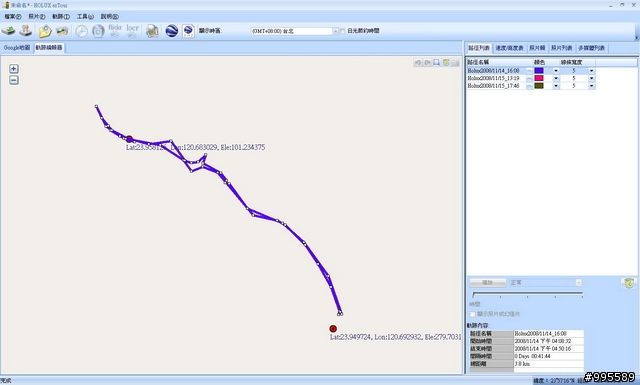Switch to the third right-panel tab
The image size is (640, 385).
[537, 48]
